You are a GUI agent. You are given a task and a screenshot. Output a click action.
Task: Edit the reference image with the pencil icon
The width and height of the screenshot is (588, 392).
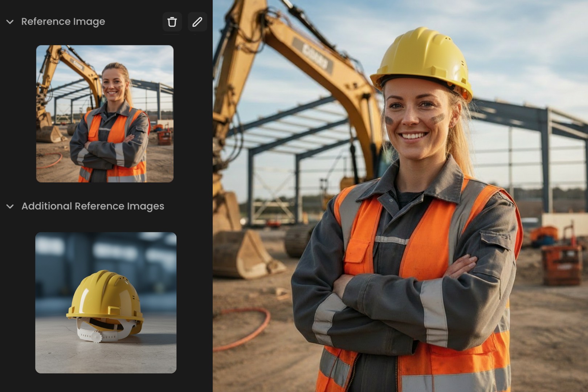197,22
